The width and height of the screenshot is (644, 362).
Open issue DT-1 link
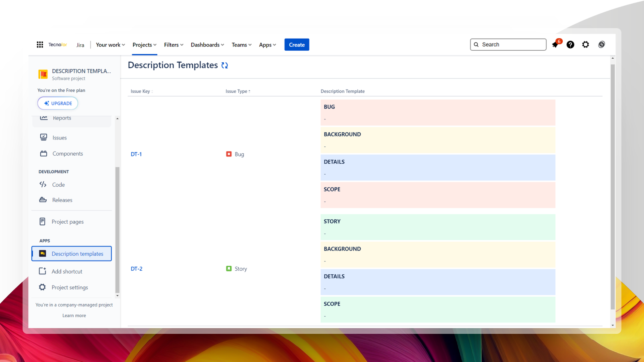coord(136,154)
